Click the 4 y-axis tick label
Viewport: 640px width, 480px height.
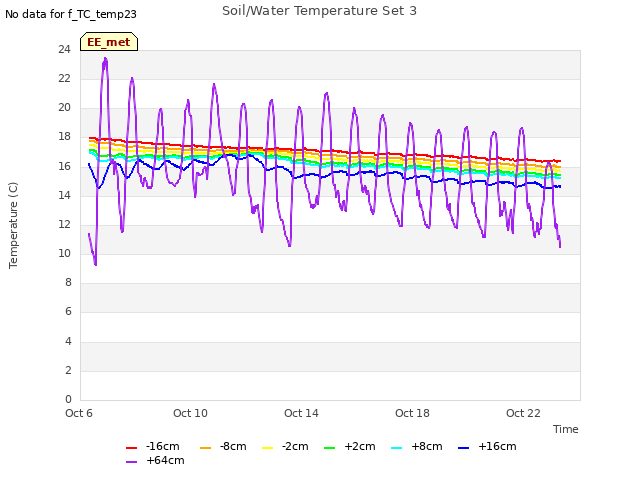click(x=68, y=341)
